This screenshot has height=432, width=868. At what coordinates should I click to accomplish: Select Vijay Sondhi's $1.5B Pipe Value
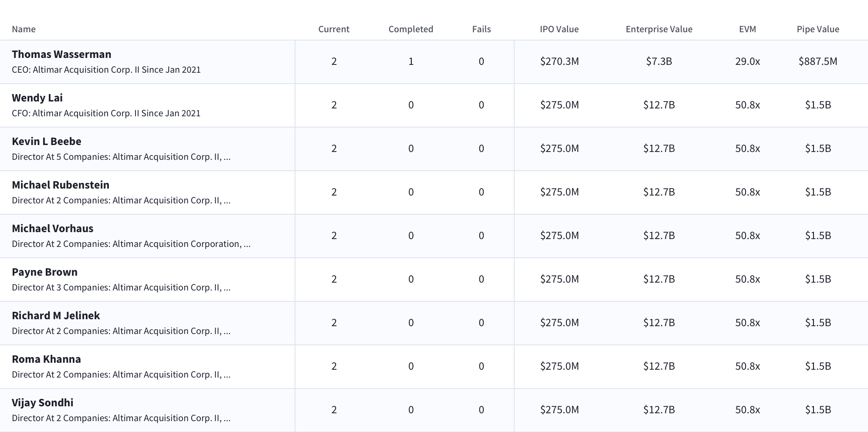click(x=818, y=410)
